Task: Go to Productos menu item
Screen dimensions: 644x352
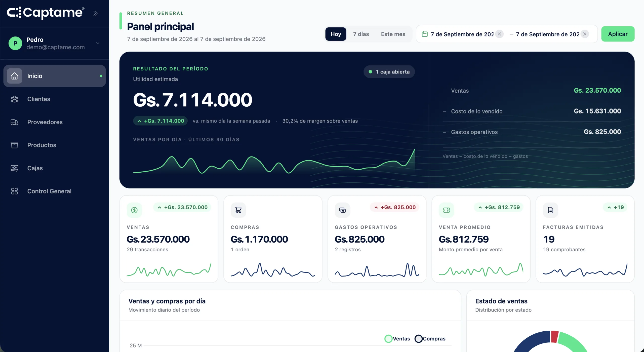Action: point(55,145)
